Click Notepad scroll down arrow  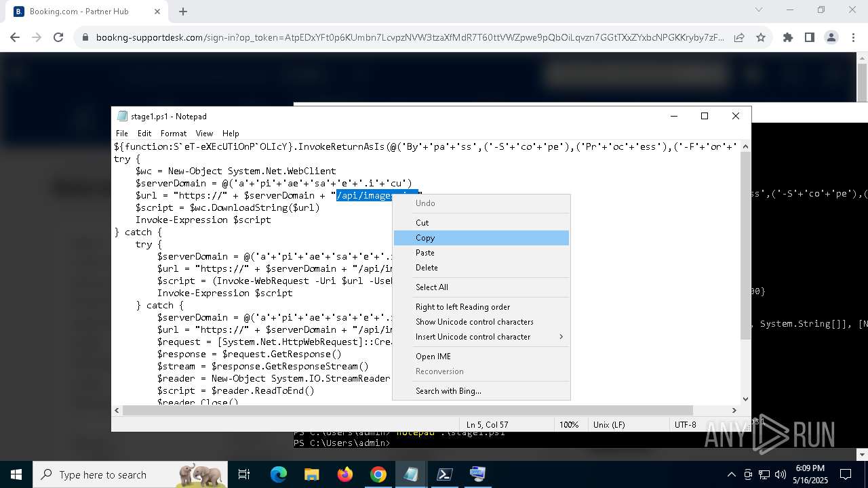pos(745,399)
